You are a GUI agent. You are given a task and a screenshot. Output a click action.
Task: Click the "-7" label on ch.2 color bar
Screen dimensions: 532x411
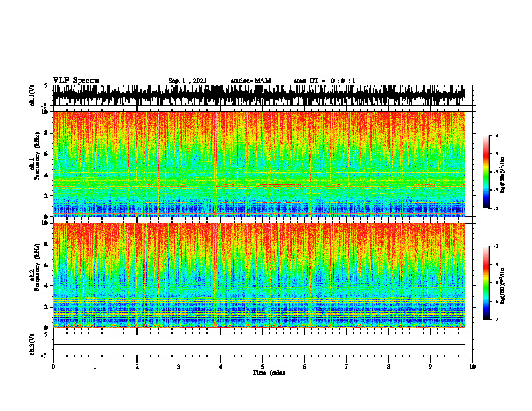(495, 319)
